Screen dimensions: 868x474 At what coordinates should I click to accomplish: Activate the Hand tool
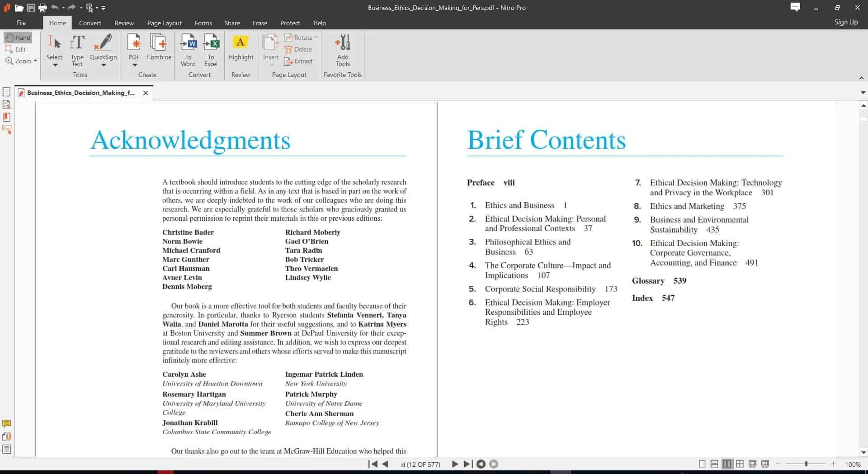pyautogui.click(x=18, y=38)
